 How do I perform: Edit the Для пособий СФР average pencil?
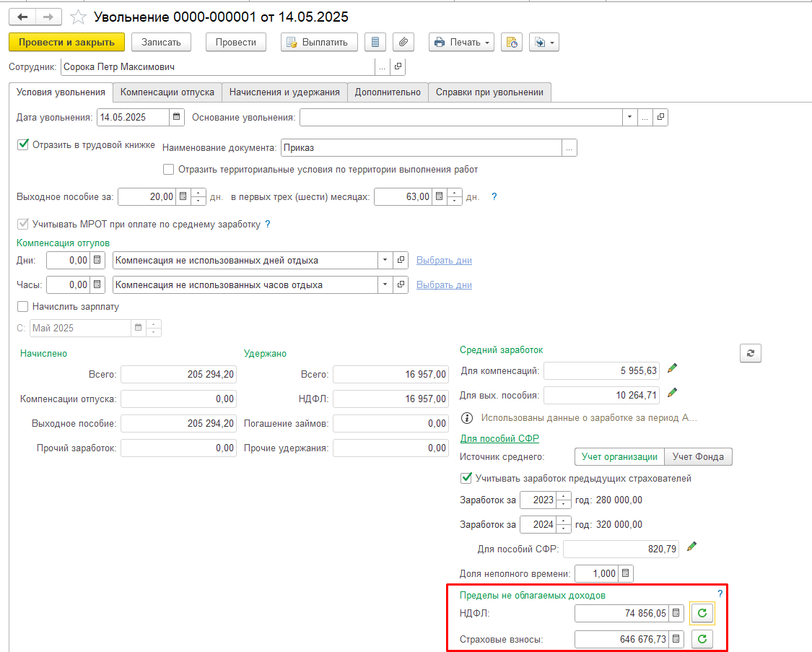coord(692,547)
